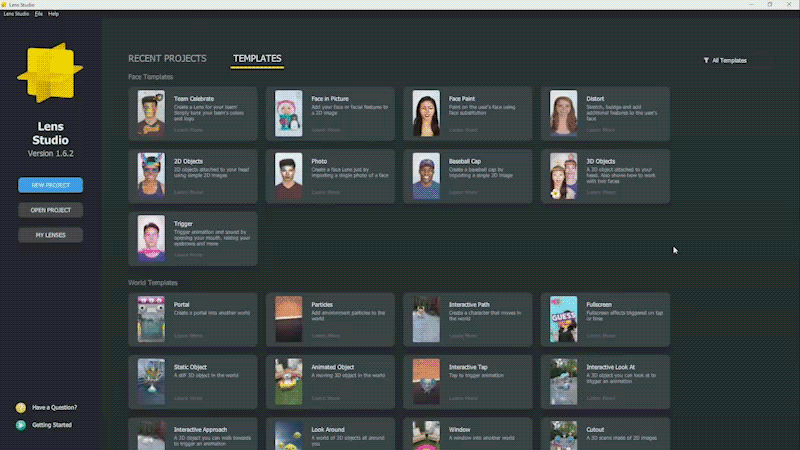Expand the All Templates filter dropdown

[x=738, y=61]
